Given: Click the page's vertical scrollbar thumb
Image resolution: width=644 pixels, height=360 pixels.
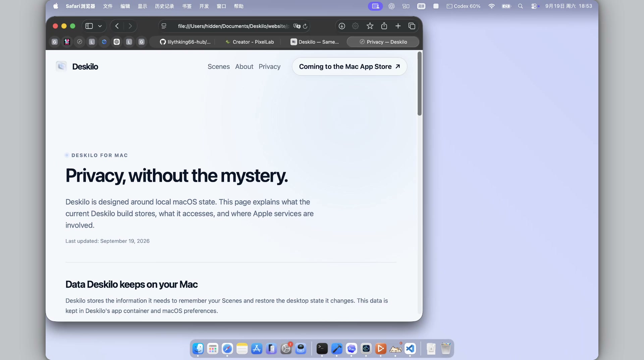Looking at the screenshot, I should pyautogui.click(x=420, y=84).
